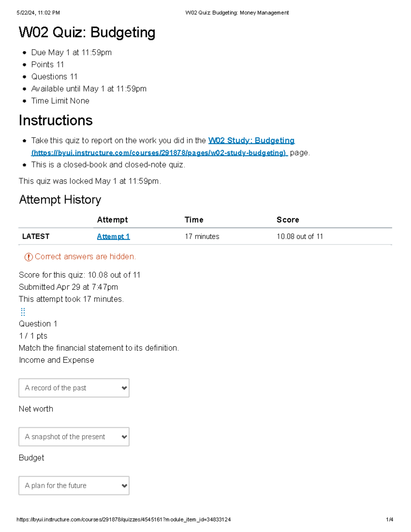Click the 'Attempt' column header

112,220
